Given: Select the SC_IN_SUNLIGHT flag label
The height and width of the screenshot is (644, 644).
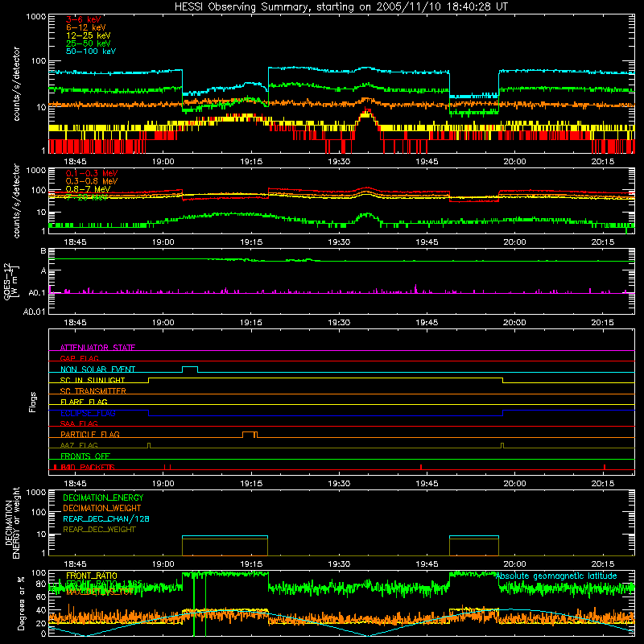Looking at the screenshot, I should tap(93, 380).
